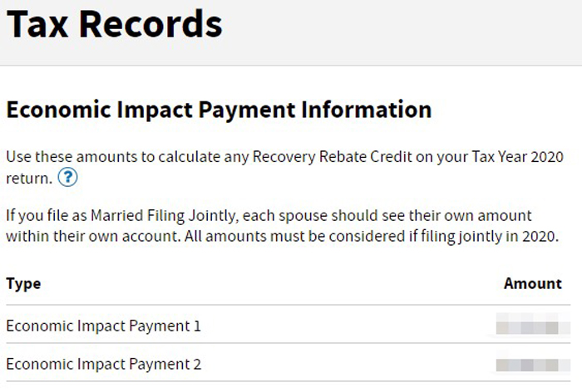Click the Type column header
Viewport: 582px width, 392px height.
coord(24,284)
